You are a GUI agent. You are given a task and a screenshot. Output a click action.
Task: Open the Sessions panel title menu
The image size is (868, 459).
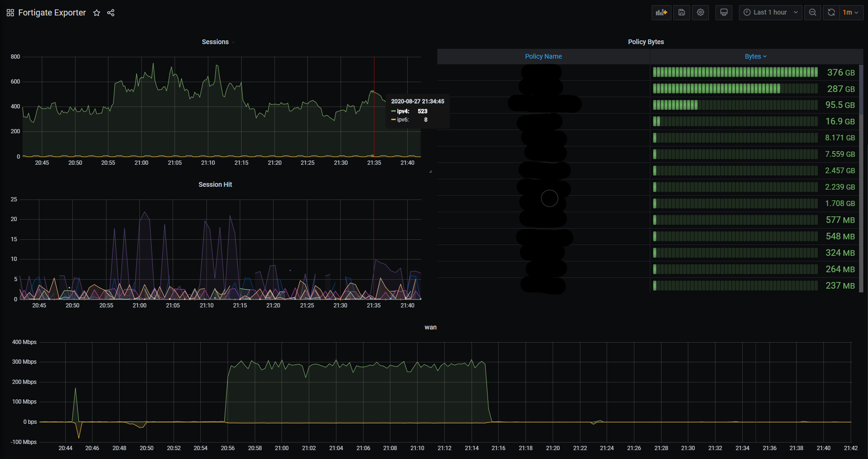click(x=215, y=42)
